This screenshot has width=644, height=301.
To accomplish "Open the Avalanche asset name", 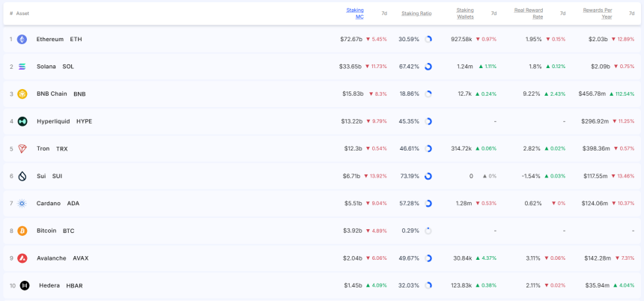I will (x=52, y=258).
